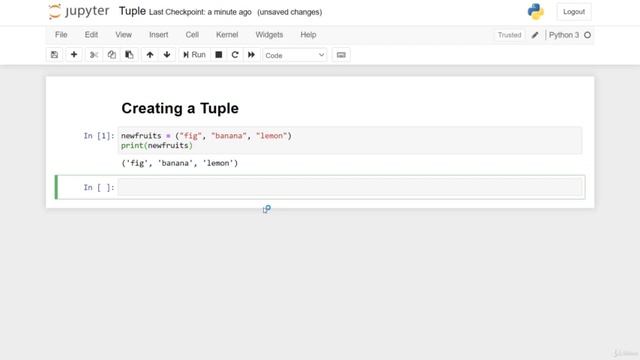
Task: Restart the kernel icon
Action: coord(235,55)
